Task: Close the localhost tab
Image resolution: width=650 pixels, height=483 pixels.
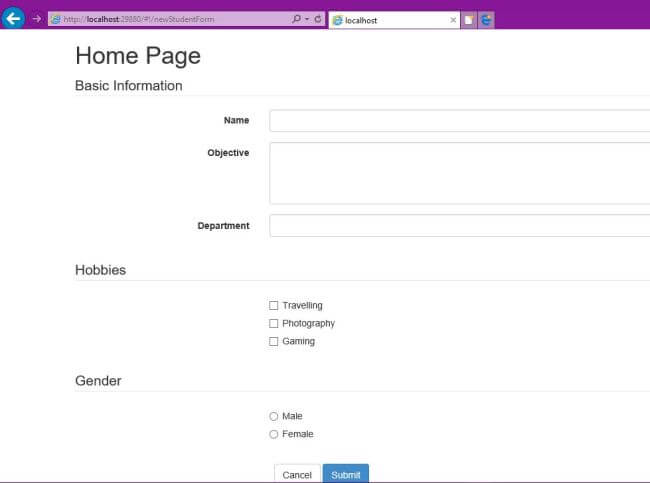Action: (x=453, y=20)
